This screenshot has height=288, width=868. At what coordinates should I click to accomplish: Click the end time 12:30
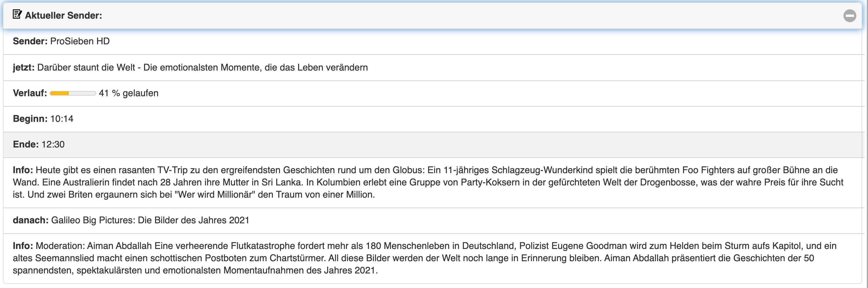[x=53, y=144]
